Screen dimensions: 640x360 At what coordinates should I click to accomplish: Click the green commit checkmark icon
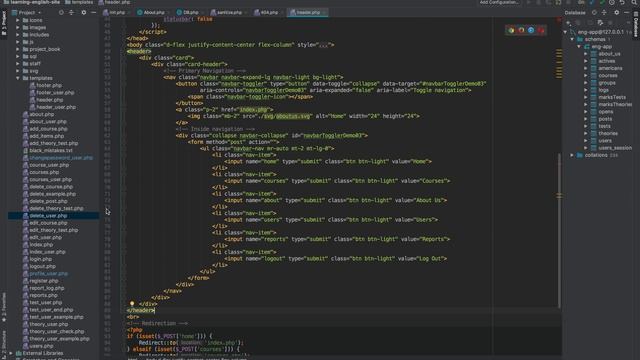(x=602, y=2)
